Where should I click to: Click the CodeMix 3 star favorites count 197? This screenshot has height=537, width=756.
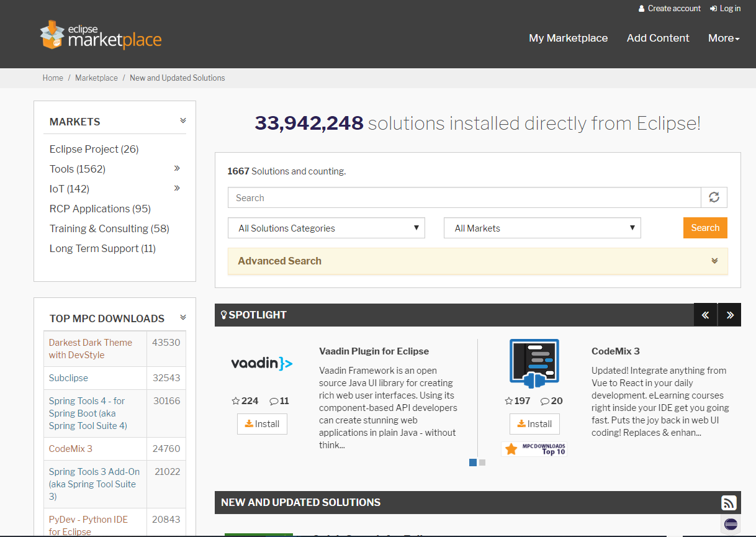[518, 401]
